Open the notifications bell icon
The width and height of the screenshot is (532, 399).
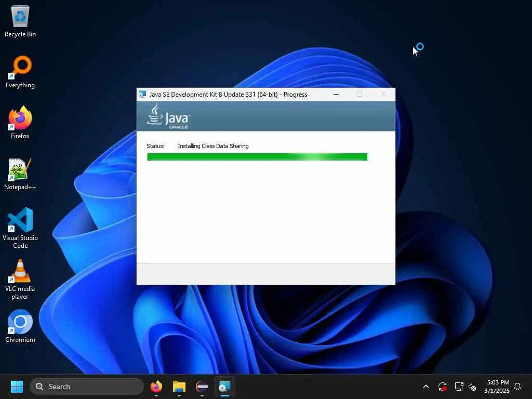(x=517, y=387)
